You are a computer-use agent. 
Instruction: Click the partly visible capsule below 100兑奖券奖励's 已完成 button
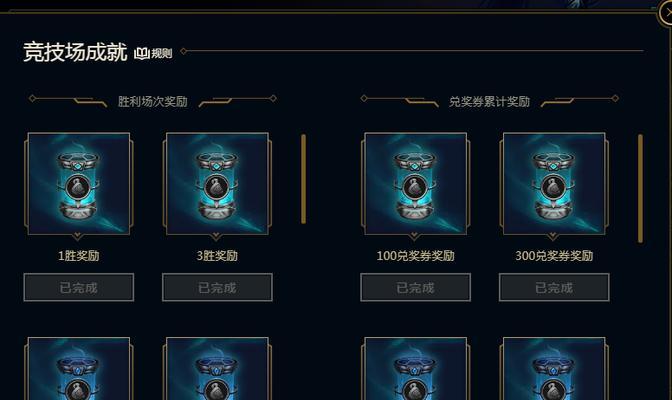pyautogui.click(x=415, y=369)
